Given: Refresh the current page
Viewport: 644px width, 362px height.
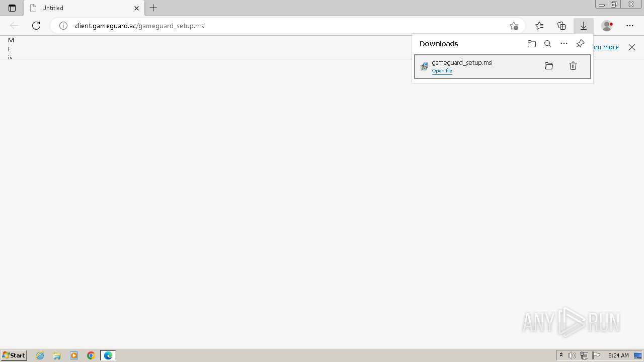Looking at the screenshot, I should click(x=36, y=26).
